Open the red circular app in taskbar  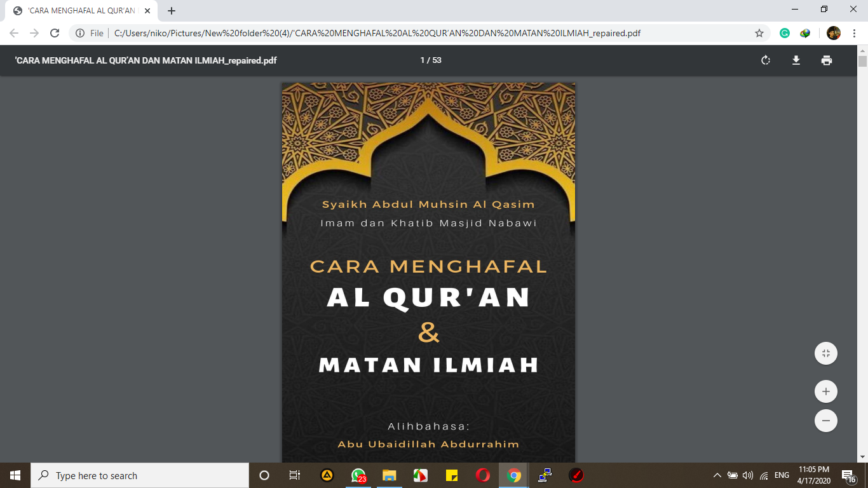coord(576,475)
